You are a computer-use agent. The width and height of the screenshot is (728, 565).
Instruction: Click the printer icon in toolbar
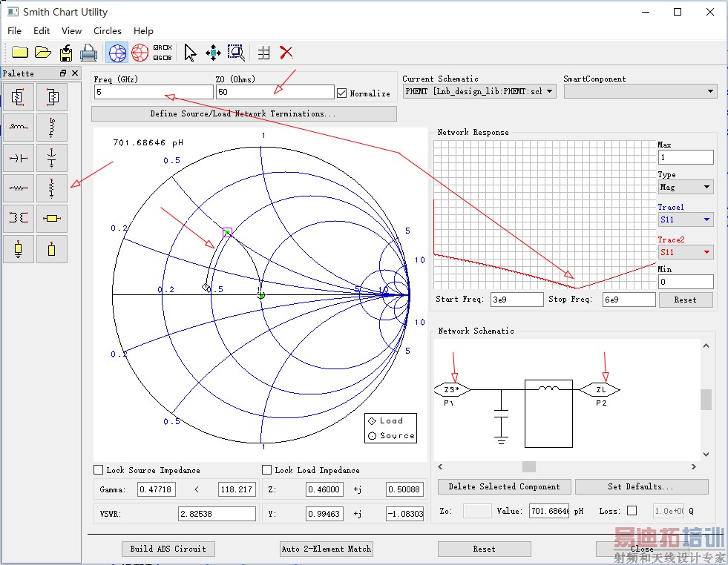(x=88, y=53)
